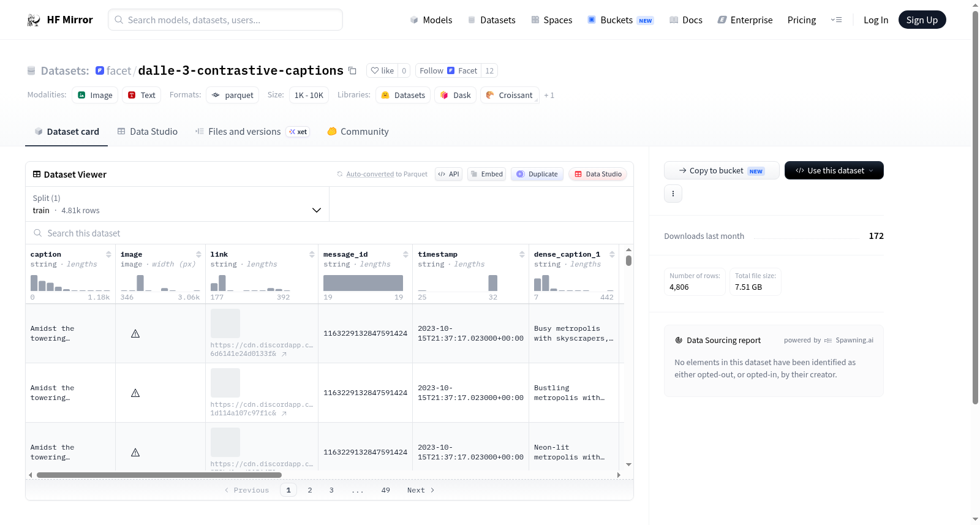980x525 pixels.
Task: Open the Spaces menu item
Action: 551,20
